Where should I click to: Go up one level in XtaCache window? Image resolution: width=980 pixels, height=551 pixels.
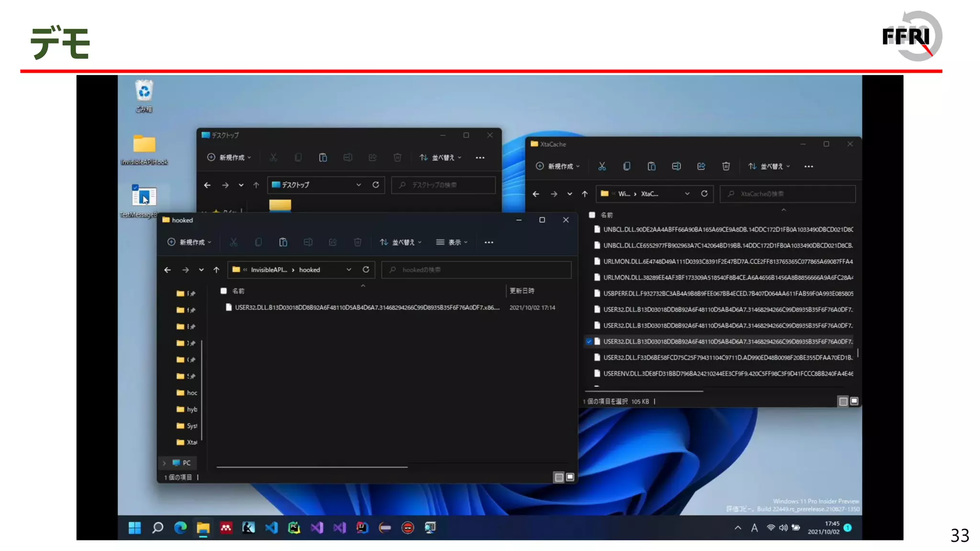(585, 194)
